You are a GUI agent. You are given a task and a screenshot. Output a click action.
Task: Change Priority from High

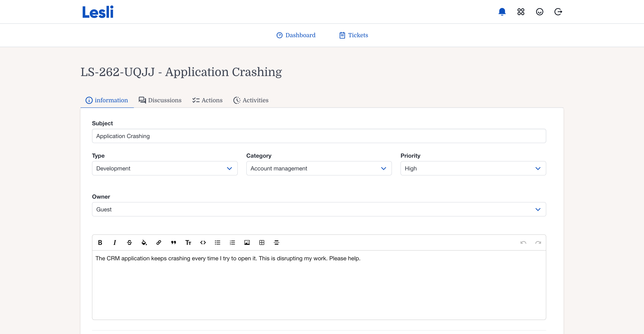(473, 168)
